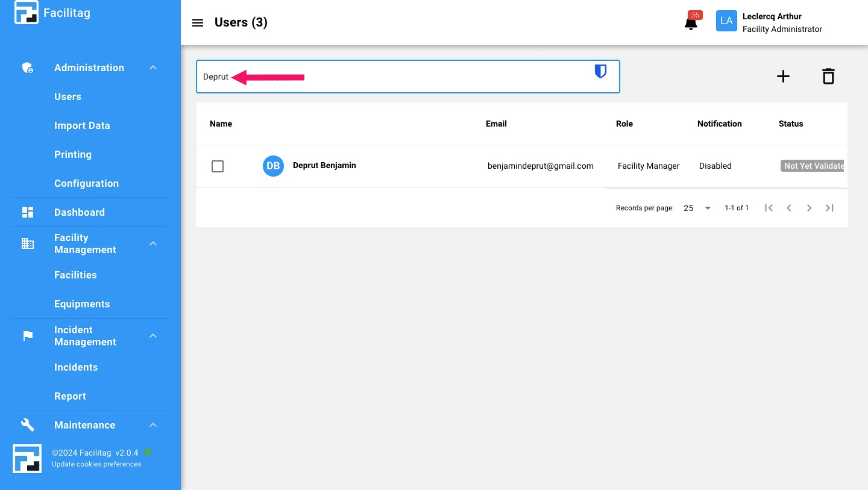Open the Records per page dropdown

coord(696,208)
